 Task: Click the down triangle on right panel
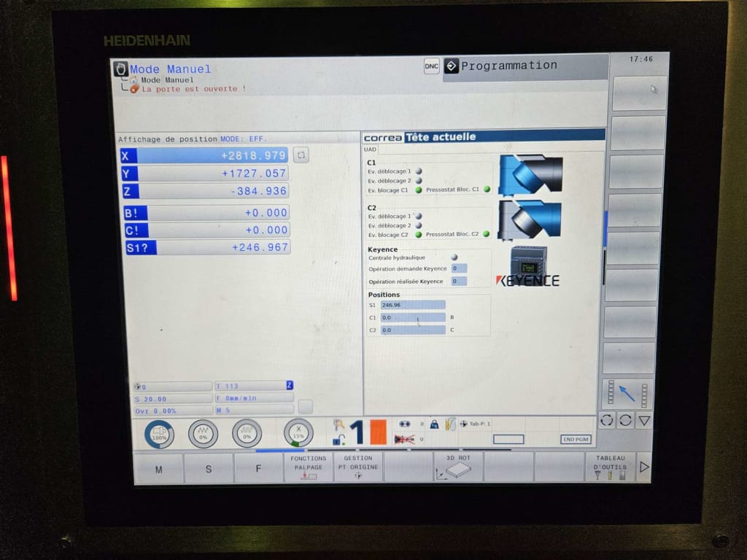pos(644,421)
